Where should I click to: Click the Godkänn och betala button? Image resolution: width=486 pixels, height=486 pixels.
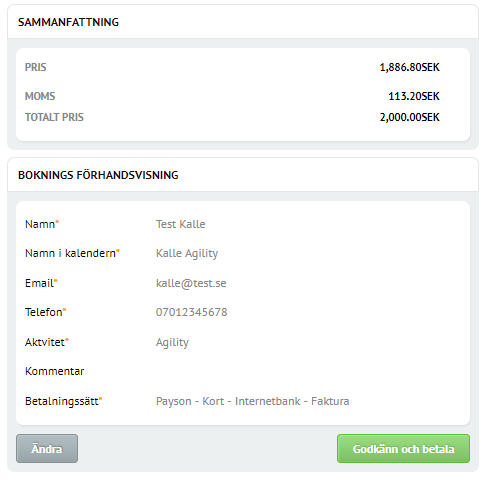coord(403,448)
